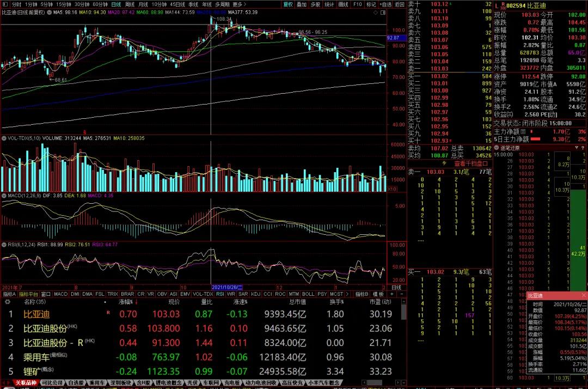Expand the 多周期 chart option
Viewport: 588px width, 389px height.
[222, 4]
